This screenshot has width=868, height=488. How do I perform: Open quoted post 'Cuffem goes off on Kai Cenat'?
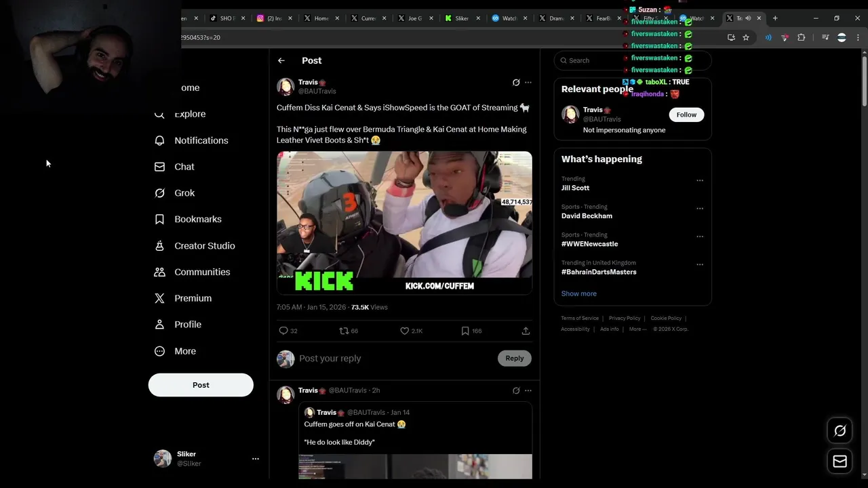point(415,440)
